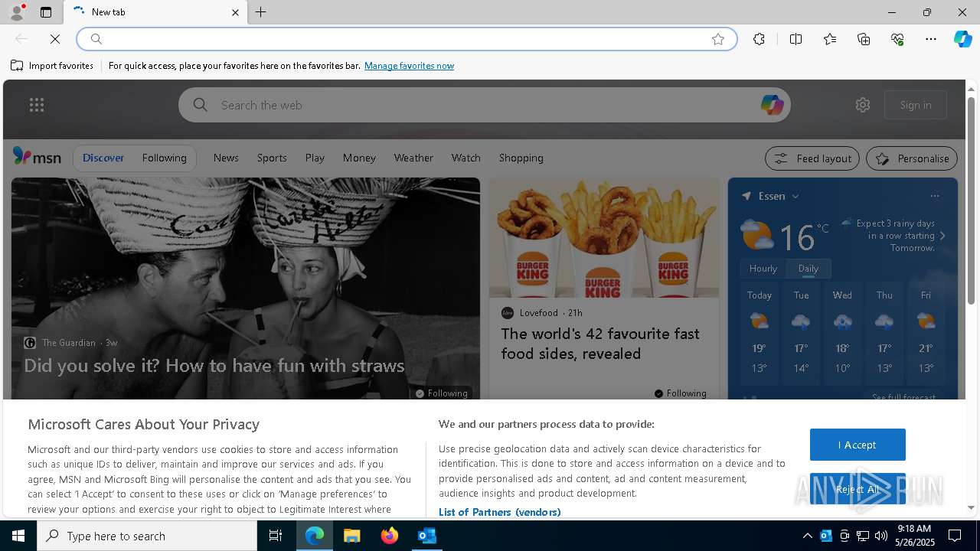Viewport: 980px width, 551px height.
Task: Open Settings and more ellipsis
Action: [931, 39]
